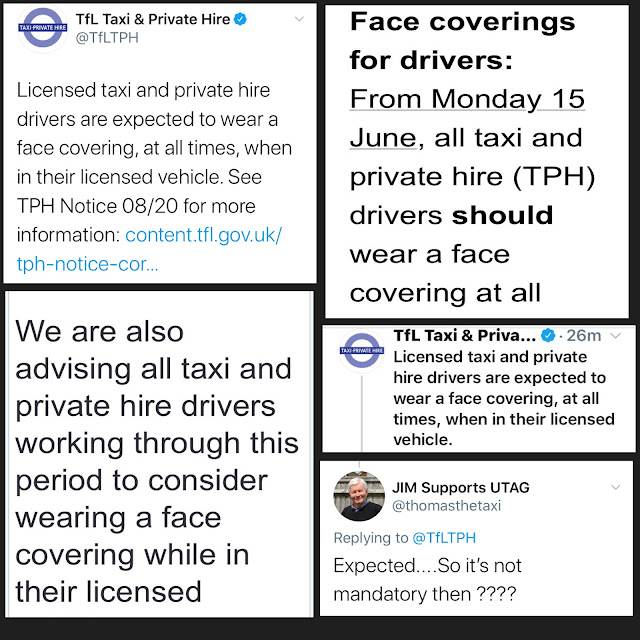Click the @thomasthetaxi handle
The width and height of the screenshot is (640, 640).
pyautogui.click(x=447, y=506)
